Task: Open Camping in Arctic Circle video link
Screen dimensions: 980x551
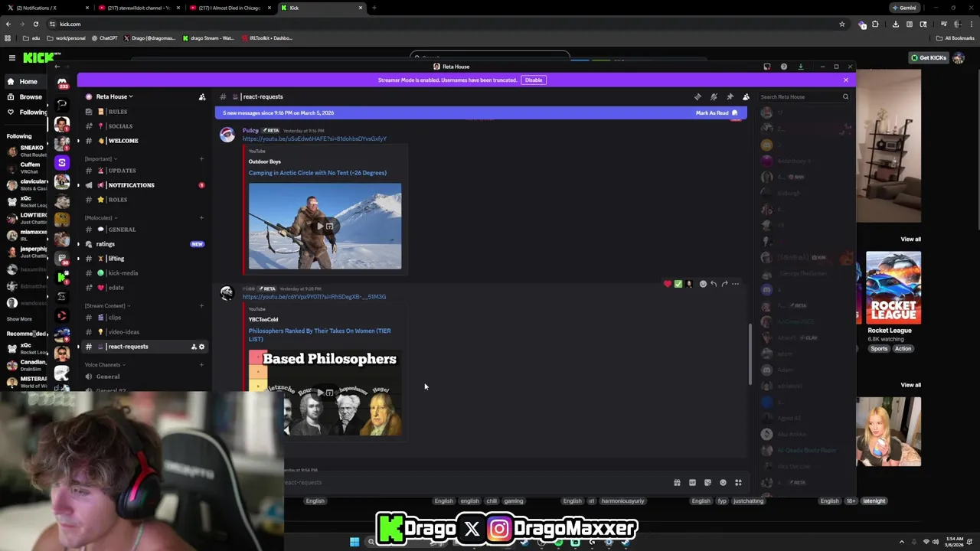Action: (317, 173)
